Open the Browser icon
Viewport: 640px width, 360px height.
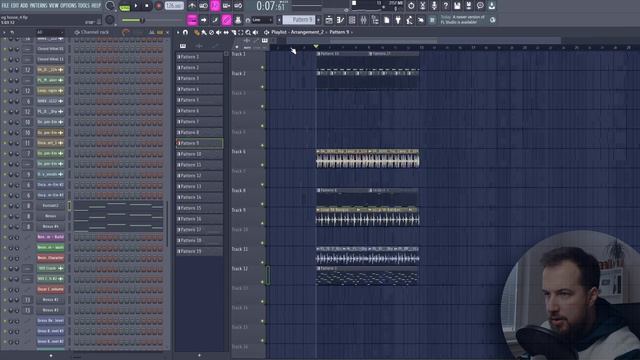coord(375,20)
